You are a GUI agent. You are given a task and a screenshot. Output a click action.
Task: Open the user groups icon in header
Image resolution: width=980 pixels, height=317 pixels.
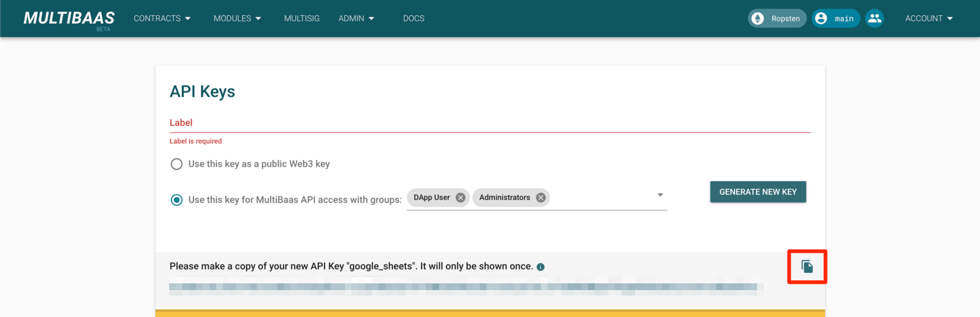[875, 18]
